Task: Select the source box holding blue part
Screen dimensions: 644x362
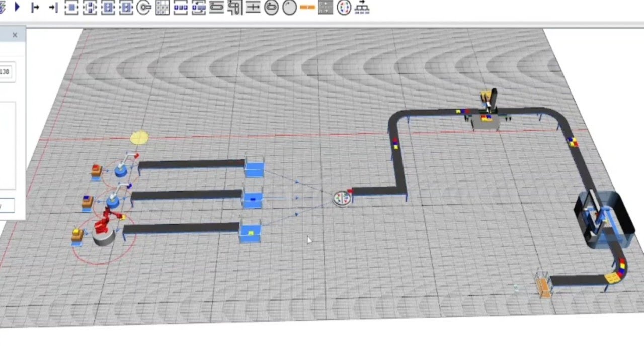Action: tap(87, 202)
